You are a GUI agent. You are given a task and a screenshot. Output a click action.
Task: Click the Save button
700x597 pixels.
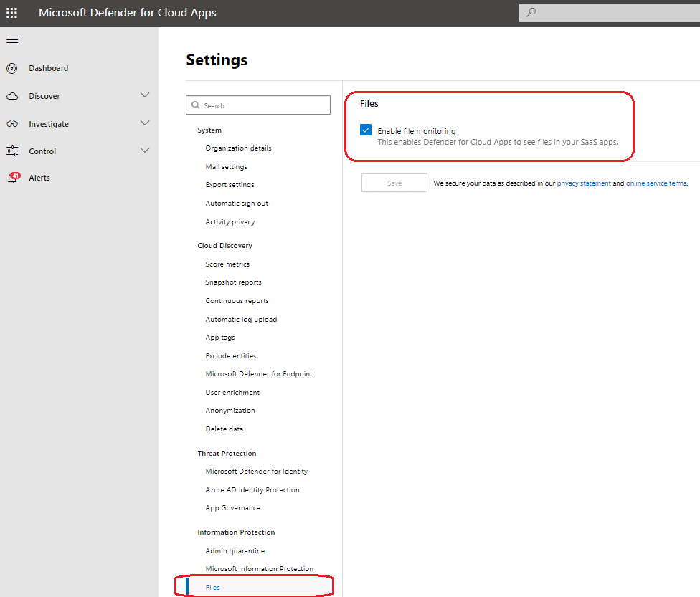(394, 183)
